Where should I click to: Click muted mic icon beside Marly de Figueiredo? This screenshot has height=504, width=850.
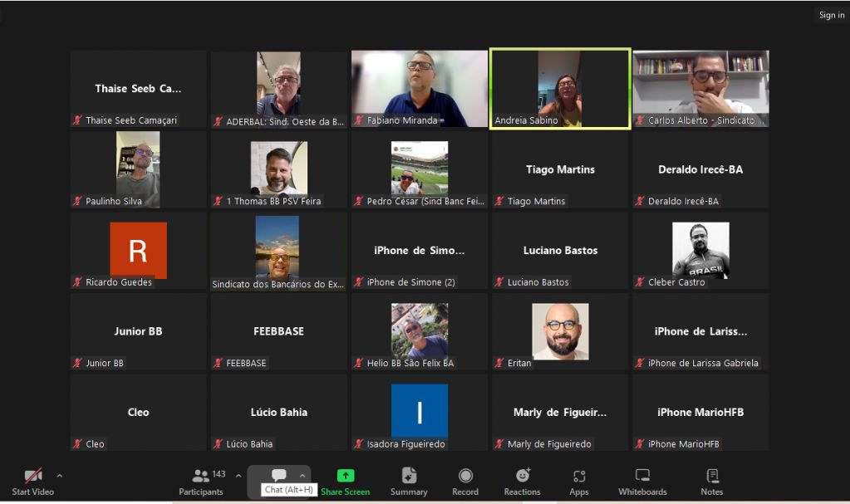click(x=499, y=444)
